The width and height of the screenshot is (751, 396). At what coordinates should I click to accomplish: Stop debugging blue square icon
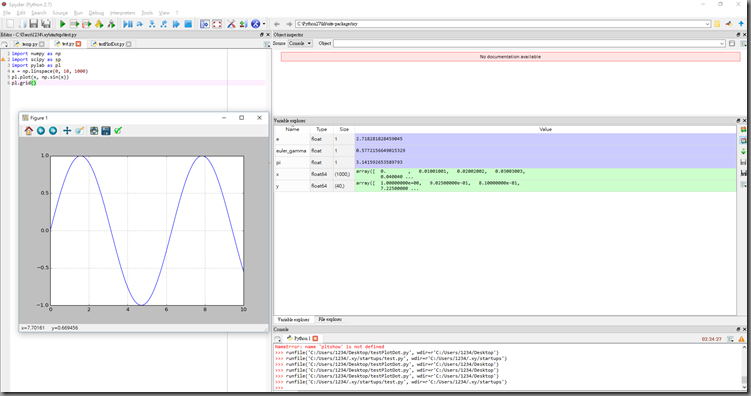pyautogui.click(x=188, y=23)
